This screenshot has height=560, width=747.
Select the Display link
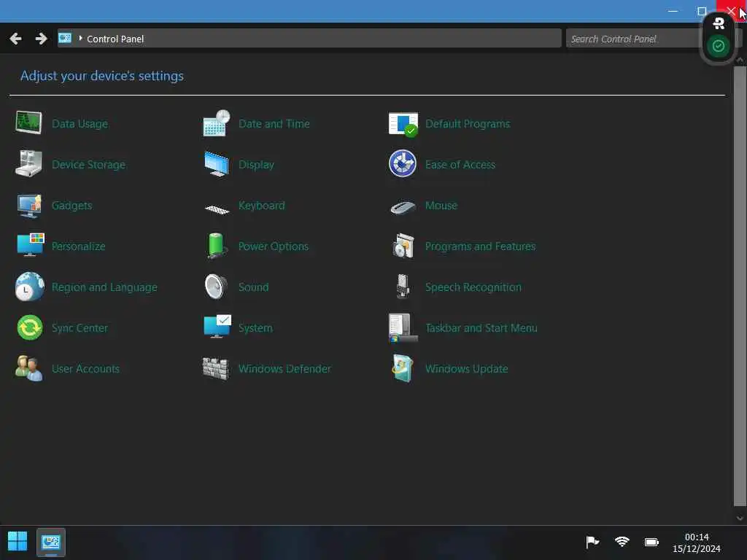click(256, 165)
